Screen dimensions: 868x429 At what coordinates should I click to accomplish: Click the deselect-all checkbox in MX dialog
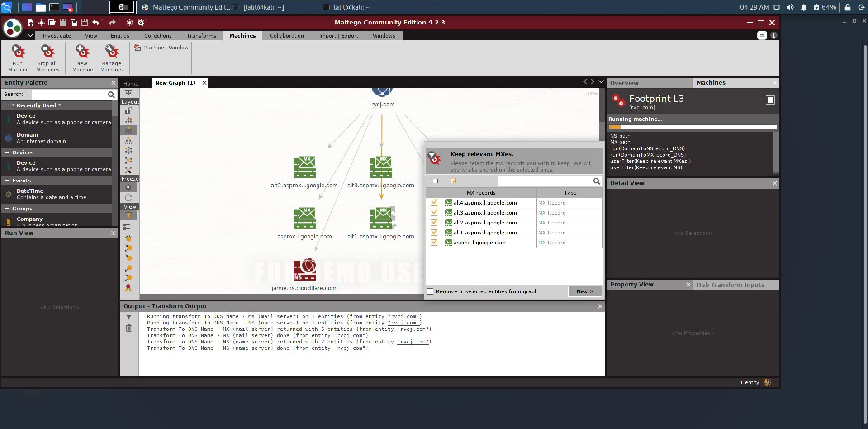click(x=436, y=181)
